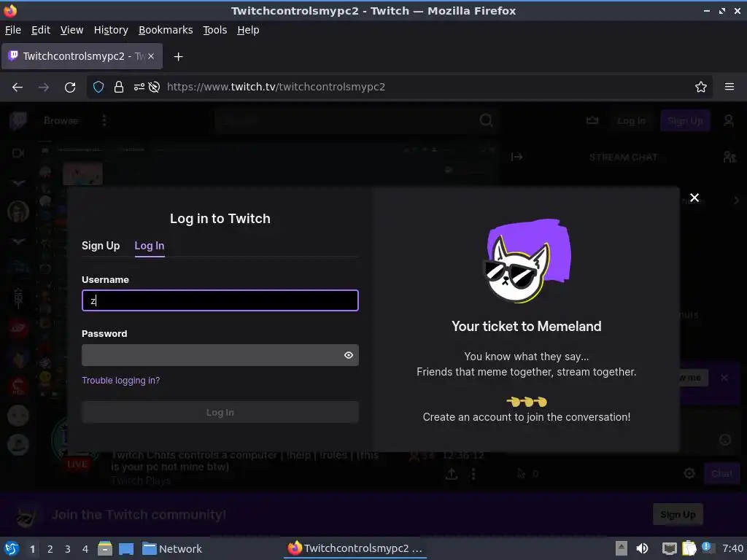
Task: Open the user profile icon menu
Action: pos(729,121)
